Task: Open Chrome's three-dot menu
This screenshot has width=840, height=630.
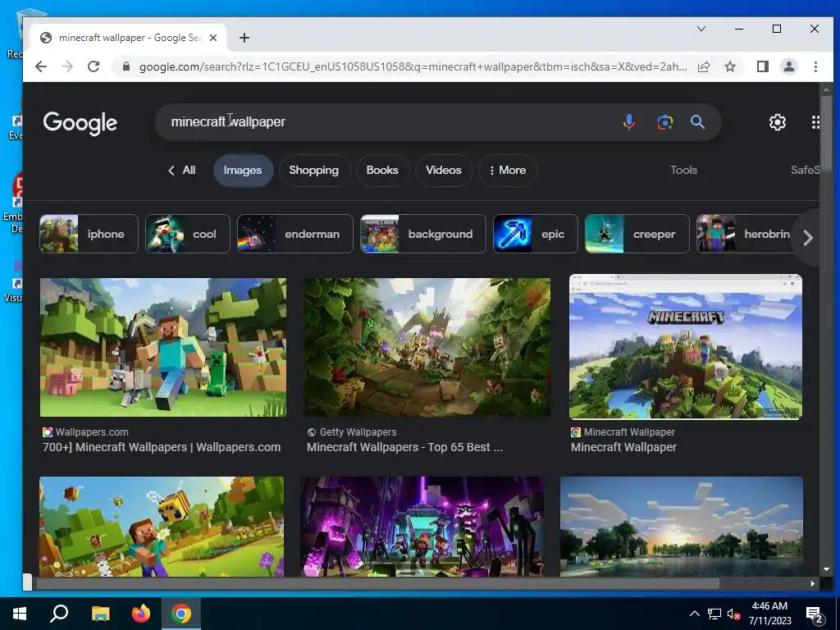Action: pos(815,66)
